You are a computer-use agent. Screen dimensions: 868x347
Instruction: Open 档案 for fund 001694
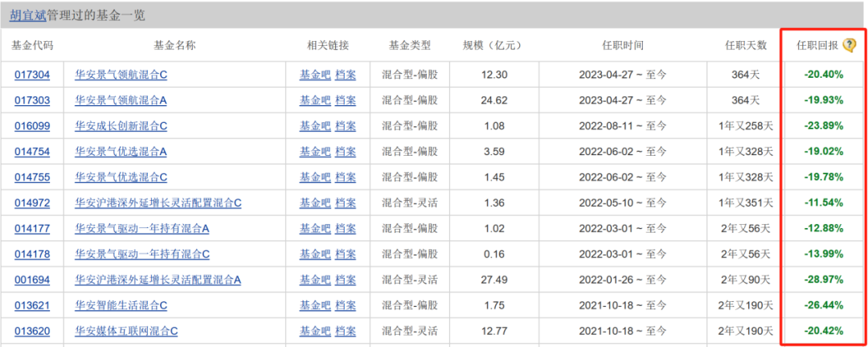pyautogui.click(x=346, y=280)
